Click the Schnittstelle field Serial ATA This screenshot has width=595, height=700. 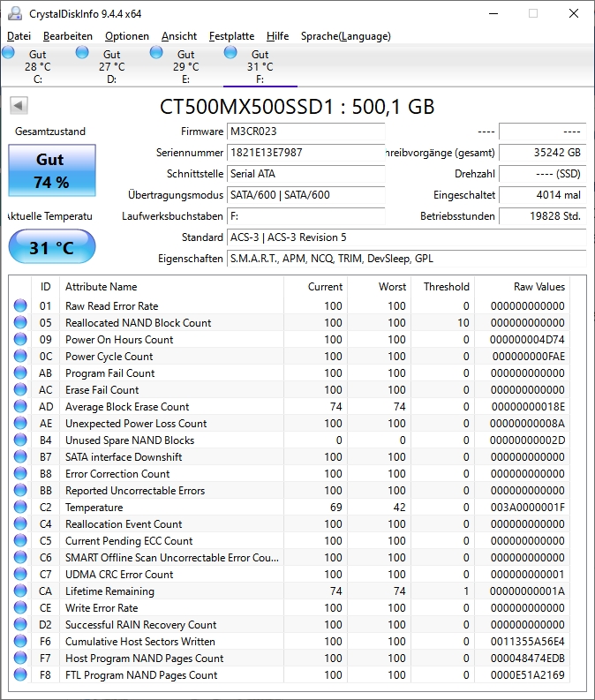pyautogui.click(x=305, y=174)
